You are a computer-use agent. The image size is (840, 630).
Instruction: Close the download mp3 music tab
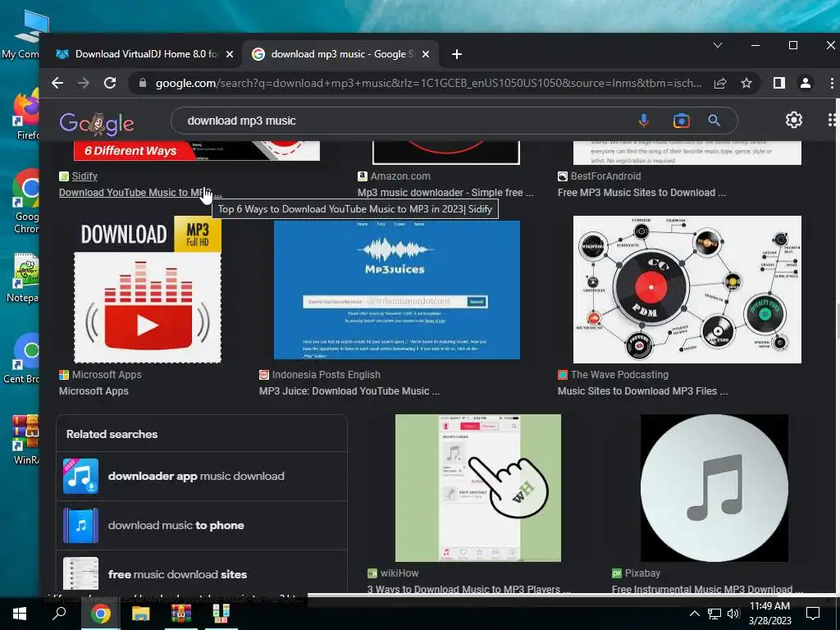click(x=426, y=54)
